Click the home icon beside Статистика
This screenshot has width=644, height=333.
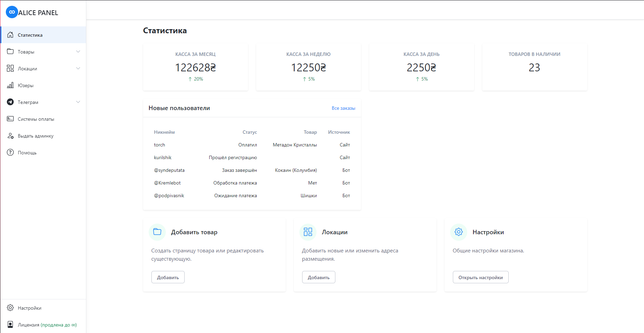pos(10,35)
